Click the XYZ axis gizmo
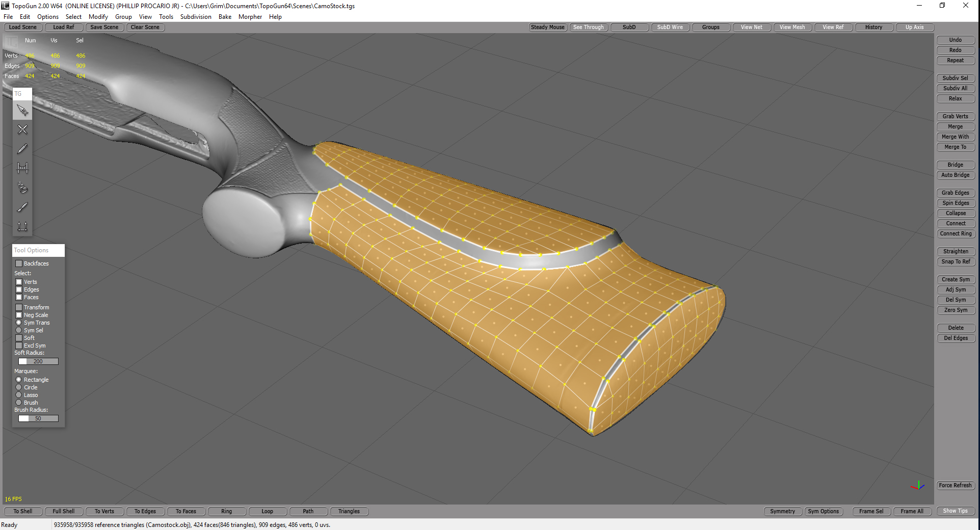This screenshot has height=530, width=980. 918,486
